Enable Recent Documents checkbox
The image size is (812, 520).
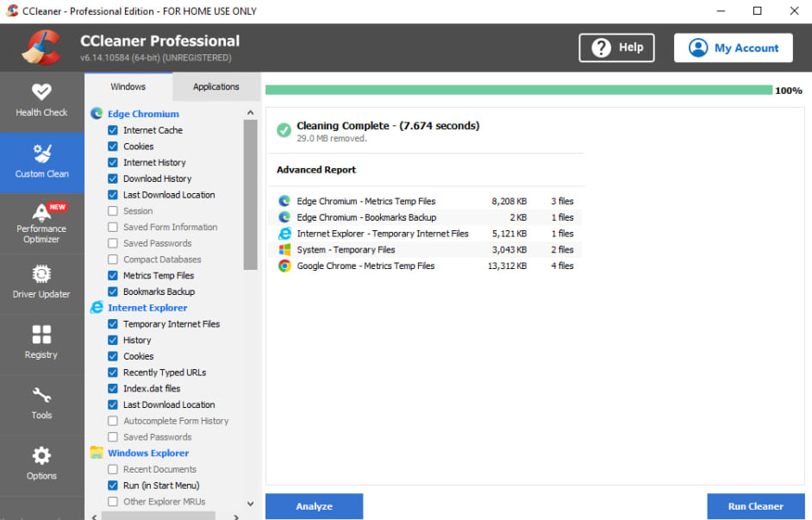click(112, 469)
